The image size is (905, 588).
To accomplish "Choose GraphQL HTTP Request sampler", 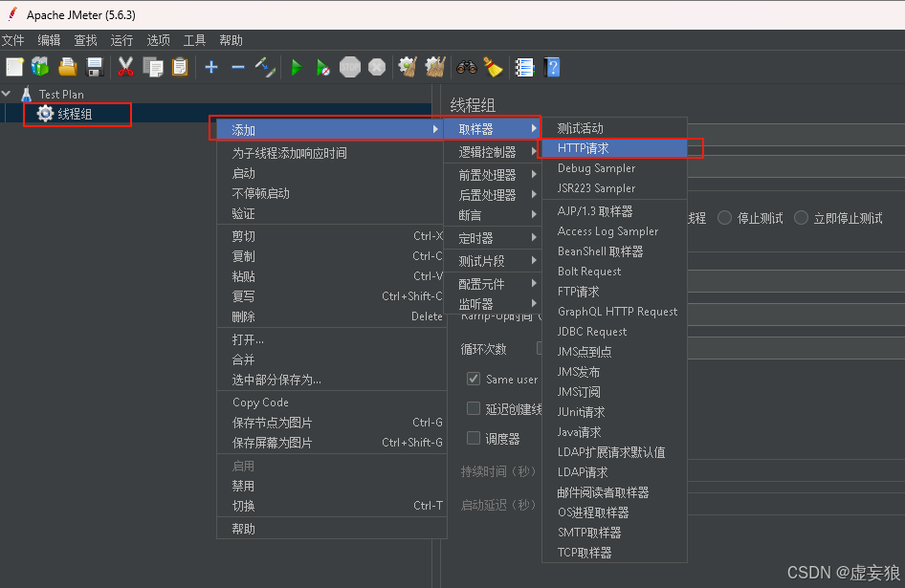I will [615, 311].
